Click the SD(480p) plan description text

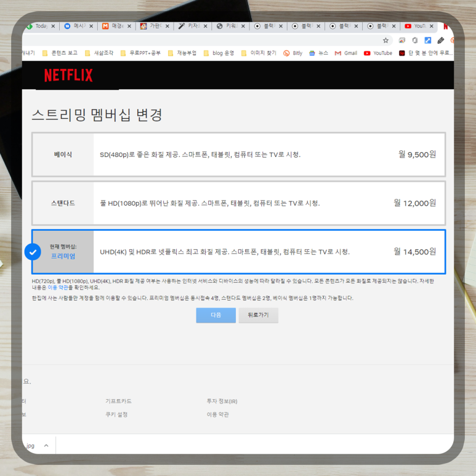click(200, 155)
